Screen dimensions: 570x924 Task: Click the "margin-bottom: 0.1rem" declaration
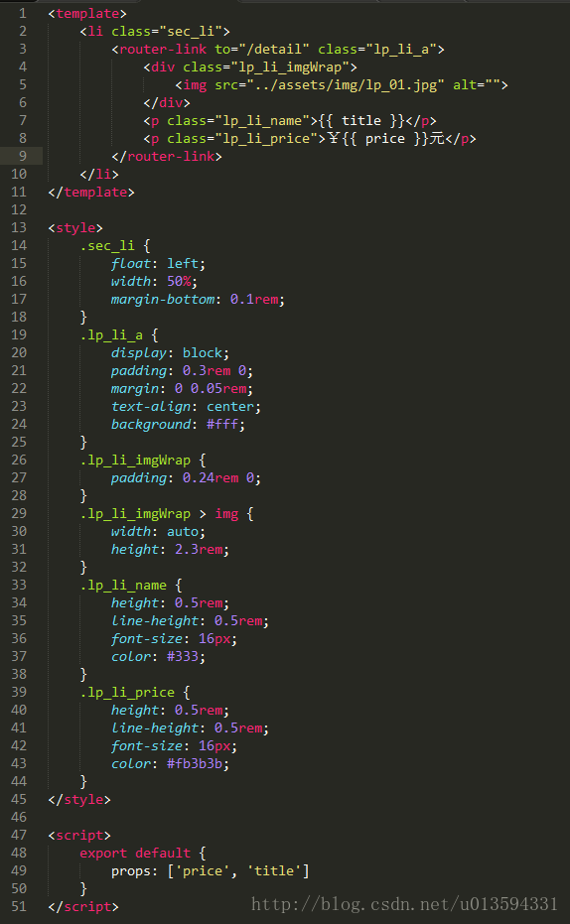[x=198, y=300]
